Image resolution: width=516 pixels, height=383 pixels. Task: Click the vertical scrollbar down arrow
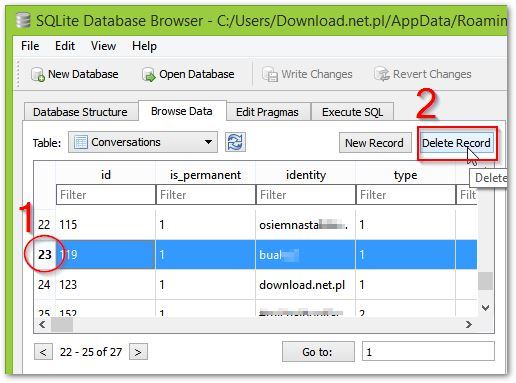486,308
